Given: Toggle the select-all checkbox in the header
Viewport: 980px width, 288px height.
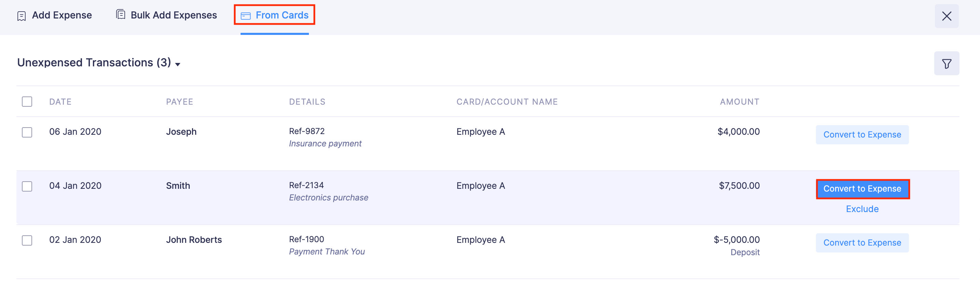Looking at the screenshot, I should [x=27, y=101].
